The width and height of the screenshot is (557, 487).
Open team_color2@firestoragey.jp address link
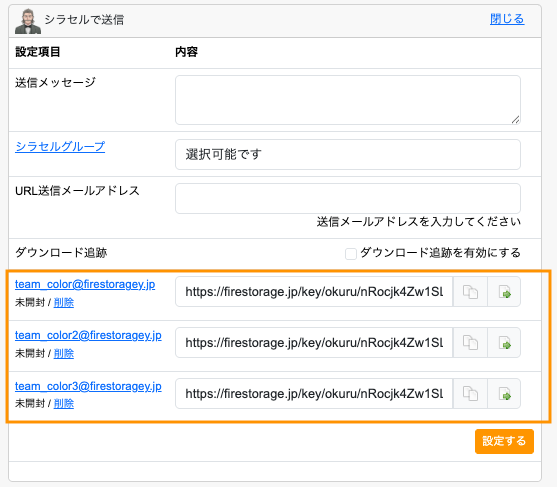(88, 335)
